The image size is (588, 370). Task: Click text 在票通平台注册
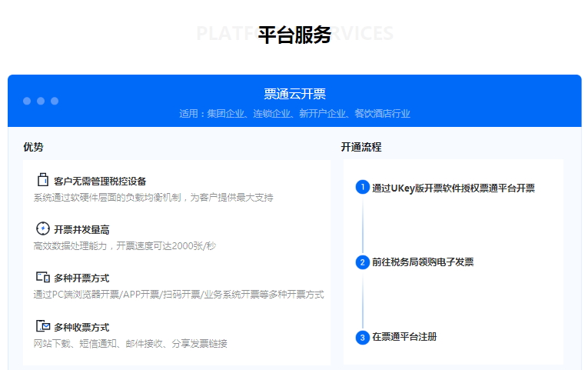click(404, 337)
